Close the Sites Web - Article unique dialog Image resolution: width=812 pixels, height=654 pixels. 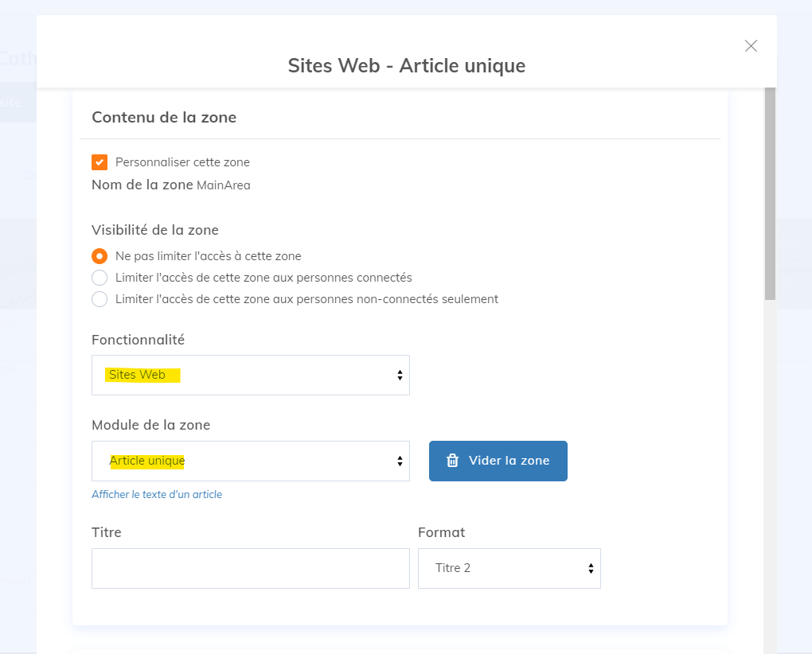tap(750, 46)
